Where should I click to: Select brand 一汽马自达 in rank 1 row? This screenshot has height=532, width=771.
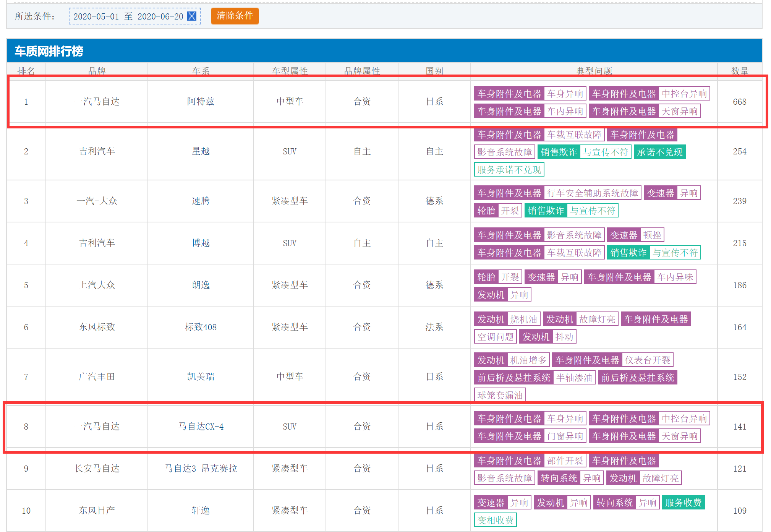point(97,101)
